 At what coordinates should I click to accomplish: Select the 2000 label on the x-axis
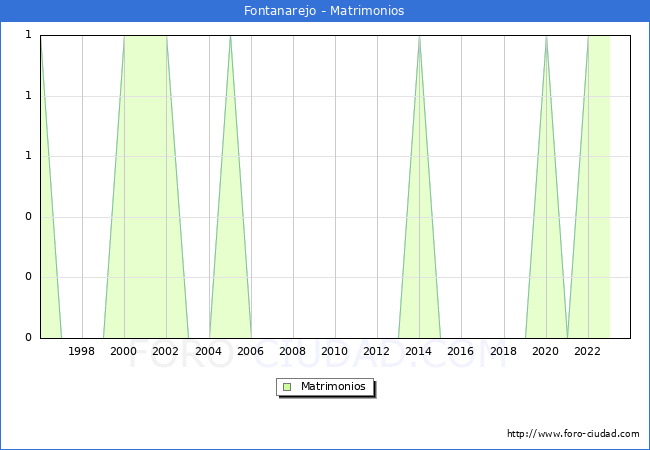click(x=124, y=351)
